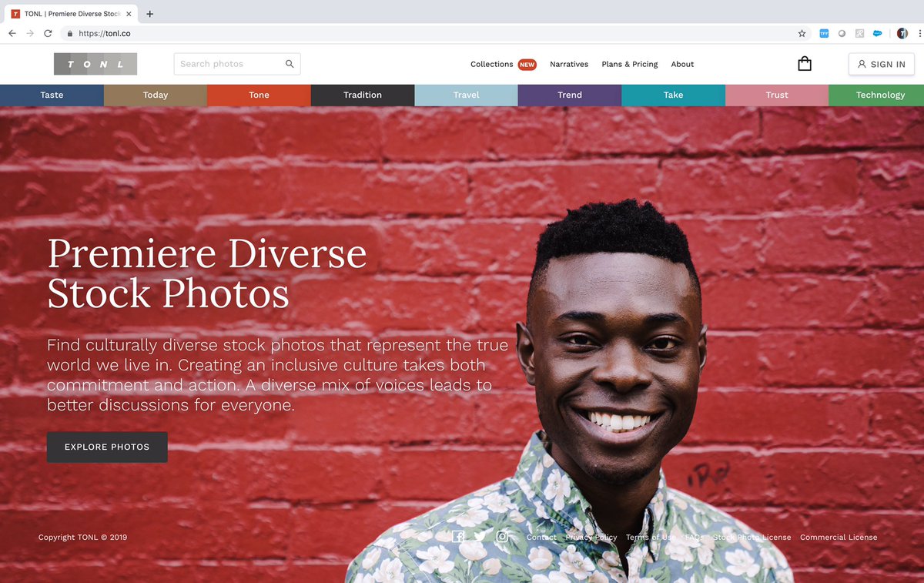Select the Taste category
This screenshot has width=924, height=583.
coord(52,95)
